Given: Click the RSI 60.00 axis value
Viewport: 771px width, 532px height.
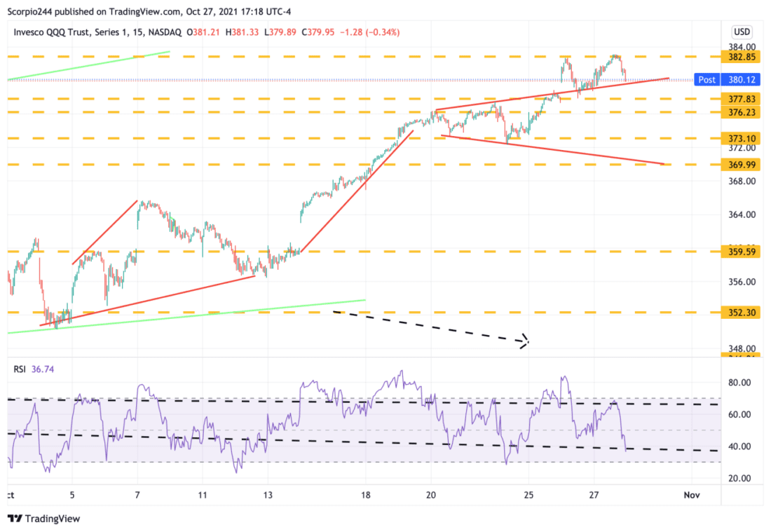Looking at the screenshot, I should (739, 414).
